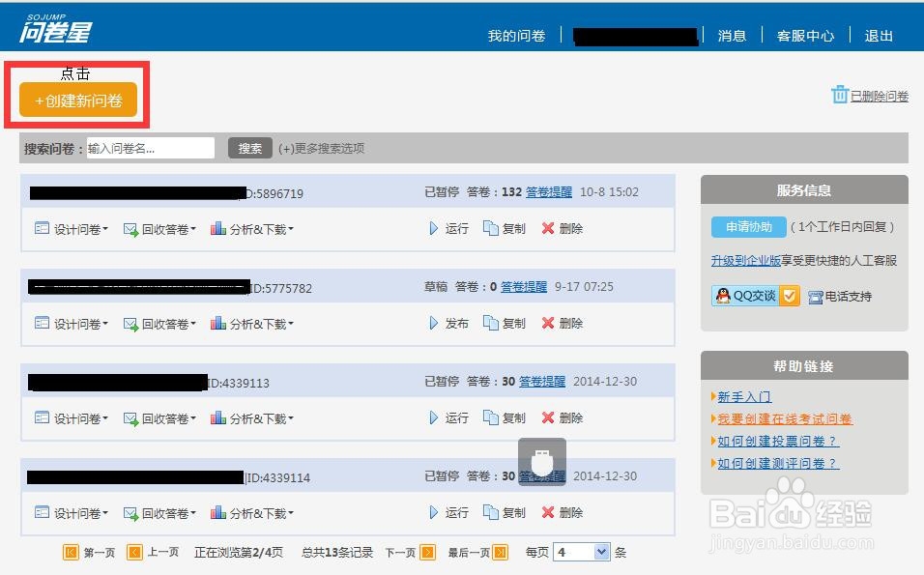Image resolution: width=924 pixels, height=575 pixels.
Task: Open 如何创建投票问卷？ help link
Action: click(x=778, y=442)
